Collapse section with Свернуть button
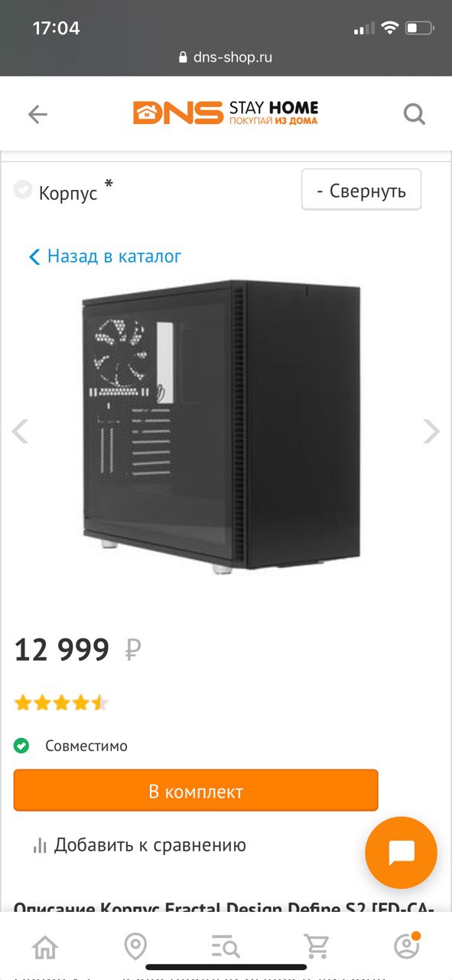 tap(361, 190)
